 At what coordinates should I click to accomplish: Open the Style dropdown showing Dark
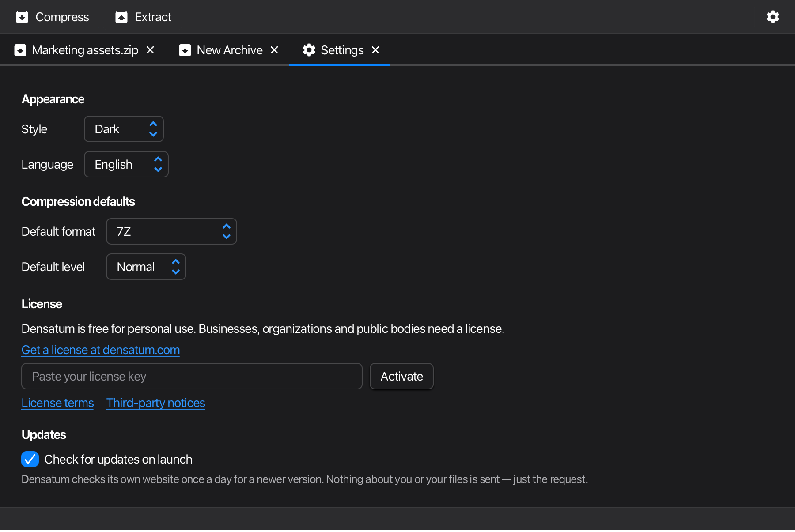point(124,129)
